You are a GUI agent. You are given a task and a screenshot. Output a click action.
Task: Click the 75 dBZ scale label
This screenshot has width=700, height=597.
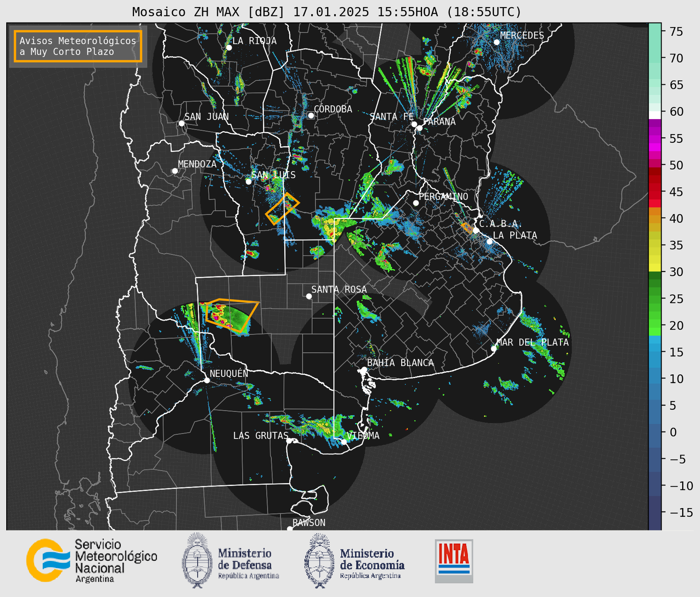[x=676, y=32]
